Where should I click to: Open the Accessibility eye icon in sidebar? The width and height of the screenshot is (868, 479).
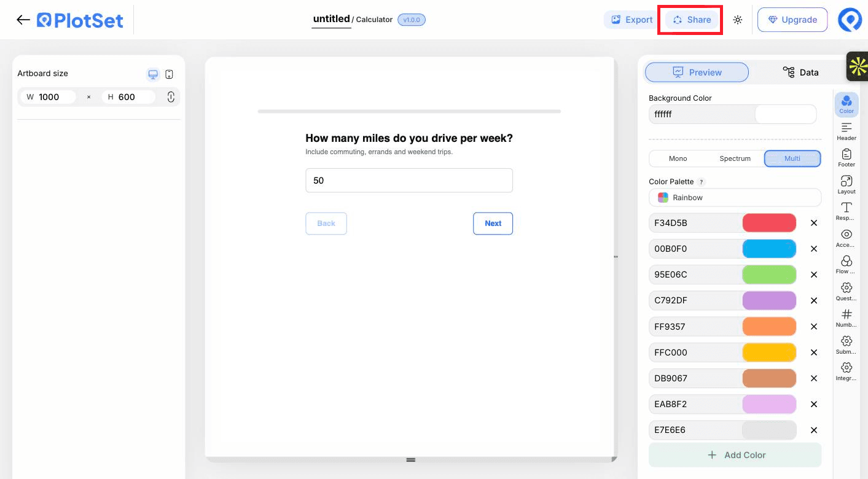point(846,238)
